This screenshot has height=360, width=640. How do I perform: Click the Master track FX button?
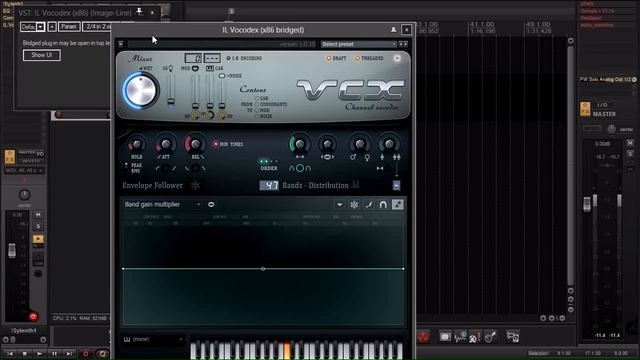[x=585, y=109]
